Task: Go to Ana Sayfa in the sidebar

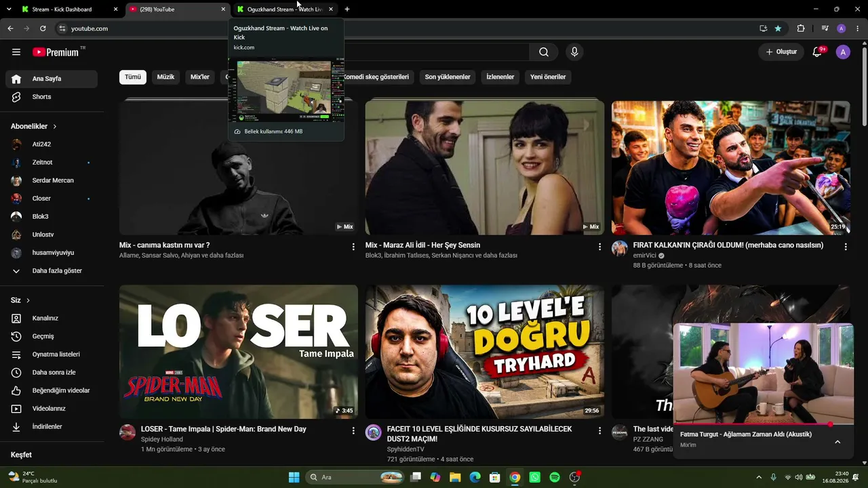Action: (x=52, y=79)
